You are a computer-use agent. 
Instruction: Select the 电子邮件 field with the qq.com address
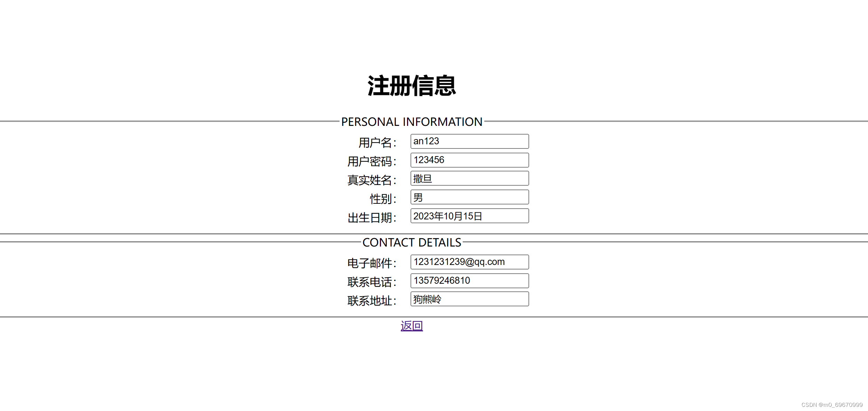coord(469,262)
